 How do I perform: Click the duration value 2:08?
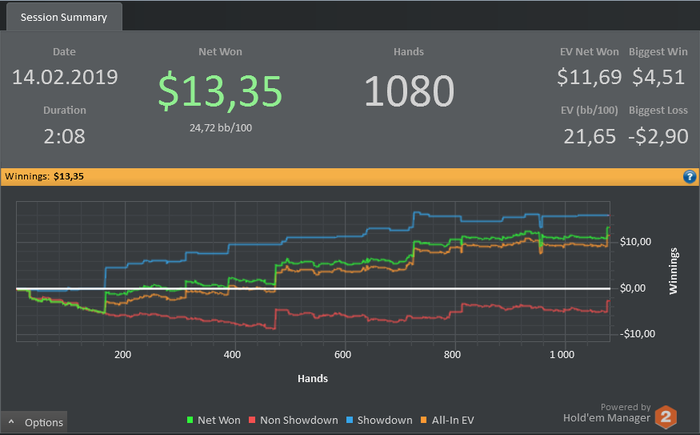click(x=64, y=136)
